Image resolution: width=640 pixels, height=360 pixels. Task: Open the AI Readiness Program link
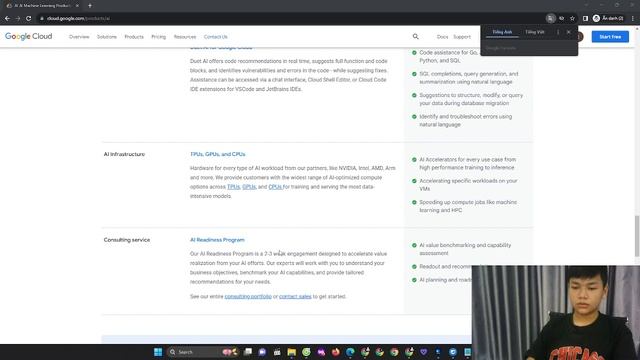click(217, 240)
